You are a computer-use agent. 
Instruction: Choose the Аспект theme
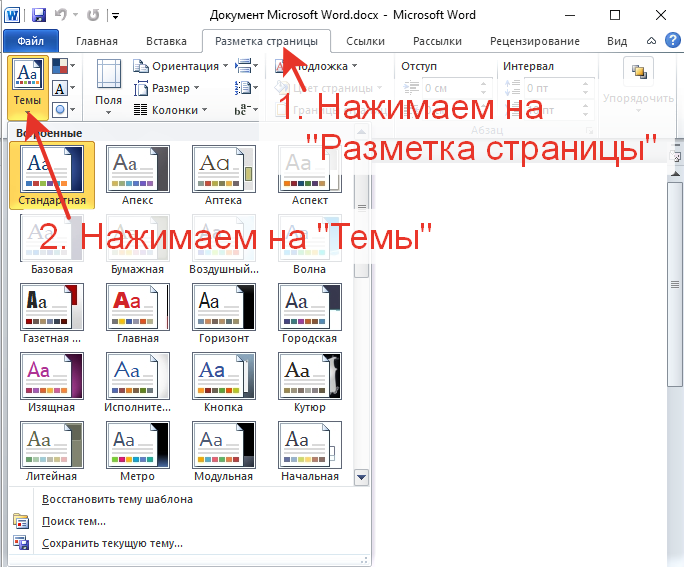click(x=310, y=176)
